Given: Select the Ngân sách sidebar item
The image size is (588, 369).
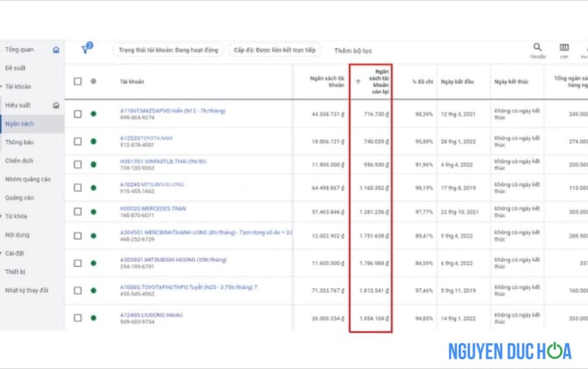Looking at the screenshot, I should (21, 124).
